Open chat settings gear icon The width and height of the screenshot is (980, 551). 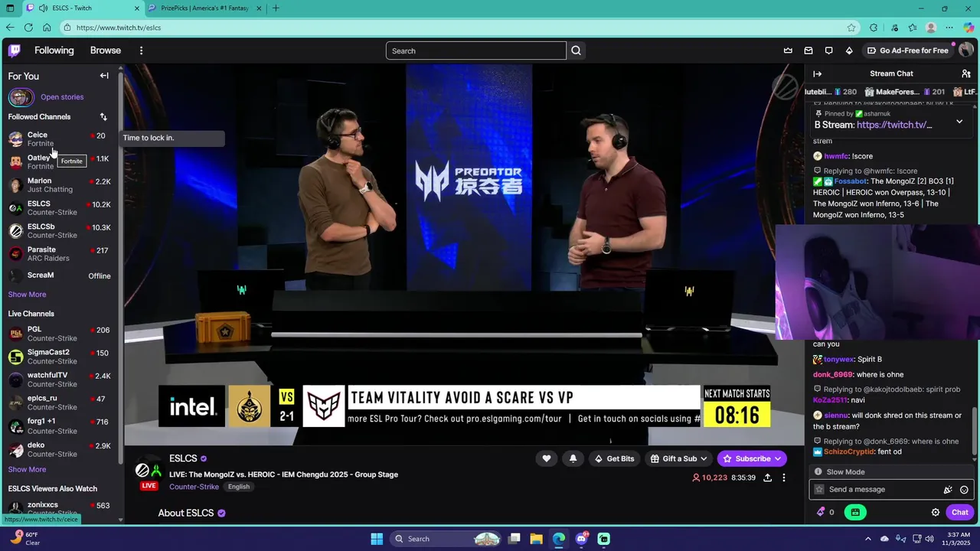click(936, 512)
